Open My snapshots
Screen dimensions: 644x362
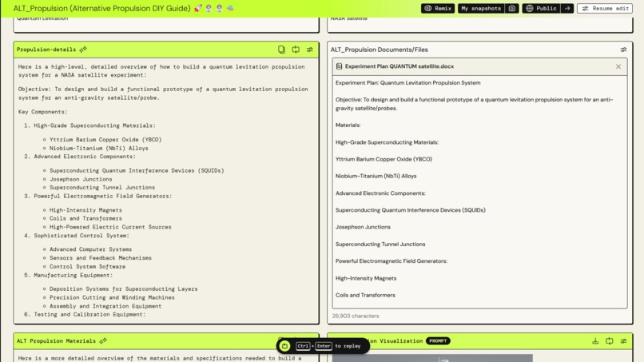[x=481, y=8]
